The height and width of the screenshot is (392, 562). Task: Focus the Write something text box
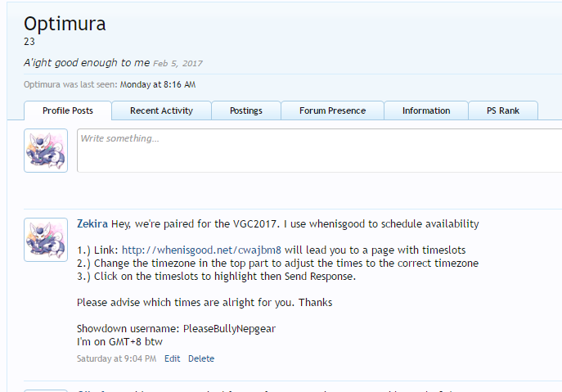[x=319, y=151]
